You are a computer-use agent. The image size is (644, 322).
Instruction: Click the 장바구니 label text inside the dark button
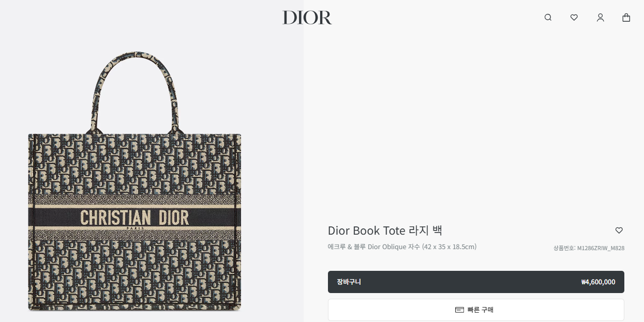click(349, 282)
